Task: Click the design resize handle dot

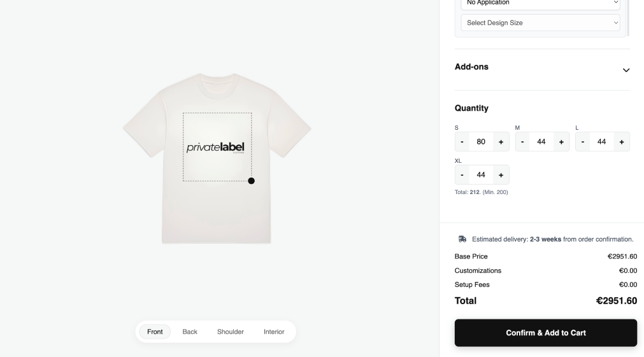Action: pos(251,181)
